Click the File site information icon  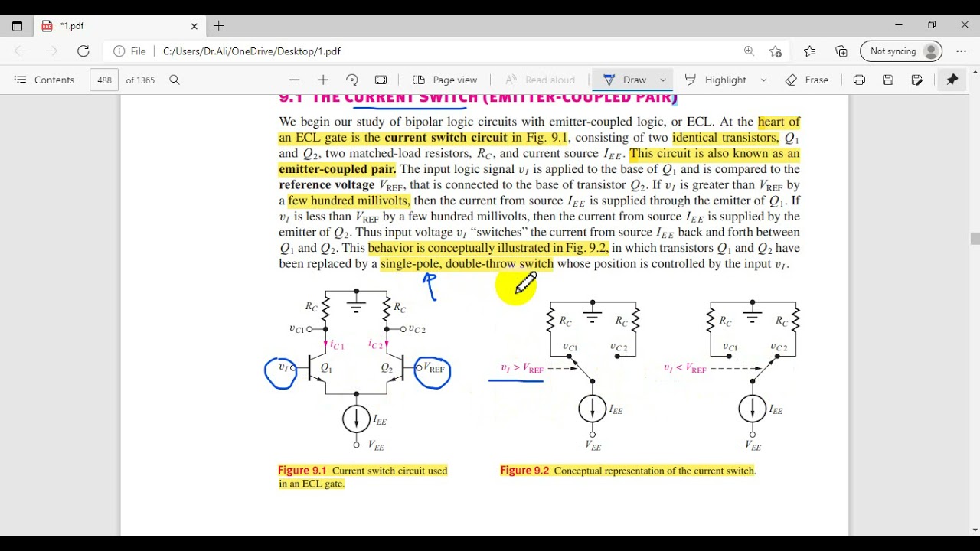130,51
